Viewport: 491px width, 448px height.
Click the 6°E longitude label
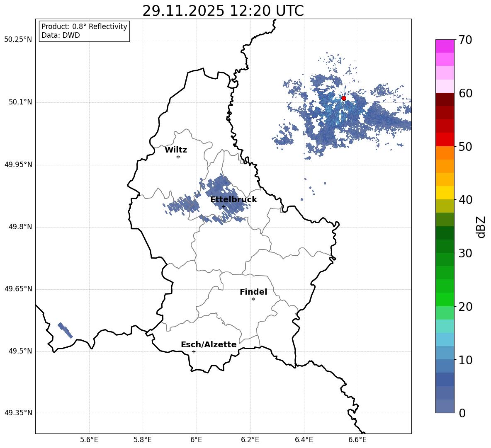(x=196, y=440)
